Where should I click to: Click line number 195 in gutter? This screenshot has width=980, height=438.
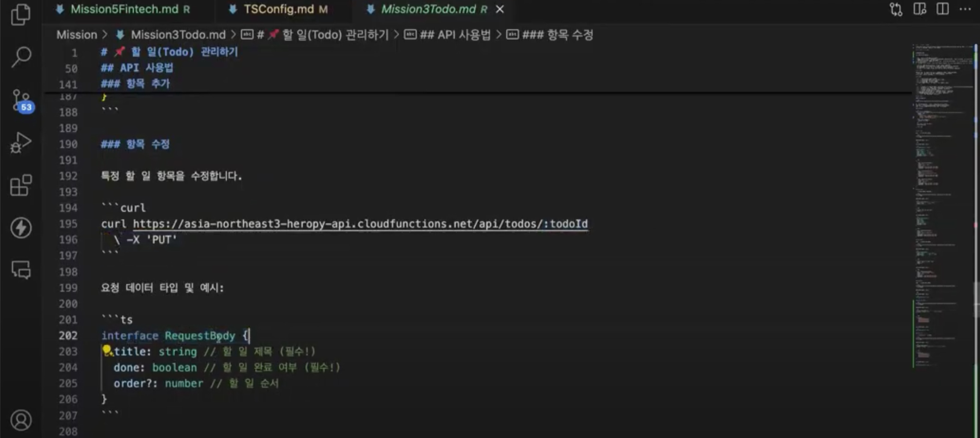pyautogui.click(x=68, y=224)
